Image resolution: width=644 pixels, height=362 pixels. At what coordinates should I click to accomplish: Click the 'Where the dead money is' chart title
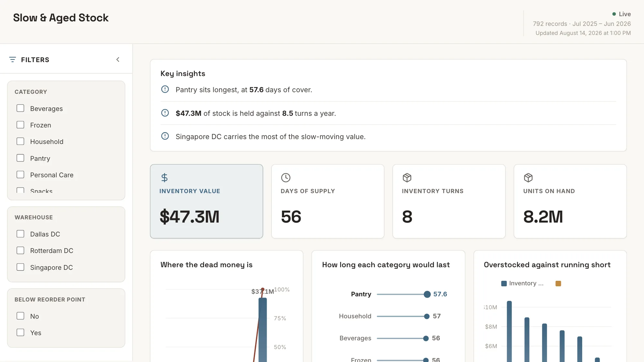(206, 265)
